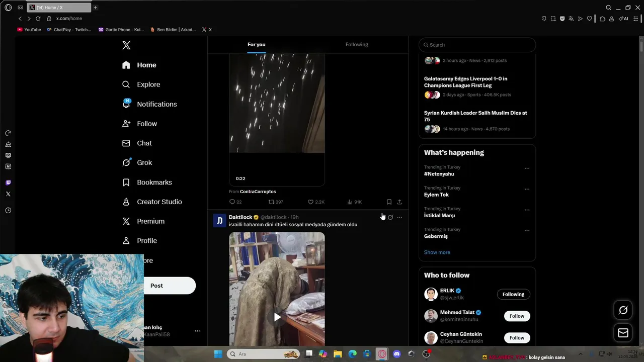Image resolution: width=644 pixels, height=362 pixels.
Task: Open the floating messages envelope button
Action: [623, 333]
